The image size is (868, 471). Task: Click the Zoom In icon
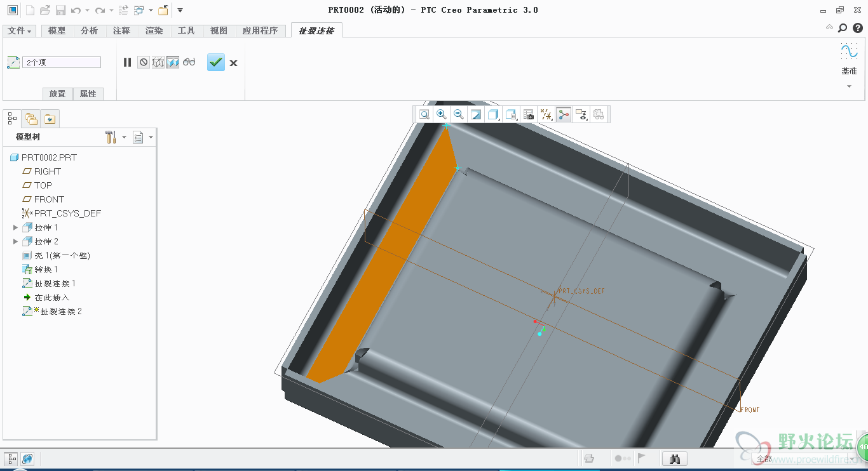pos(442,114)
